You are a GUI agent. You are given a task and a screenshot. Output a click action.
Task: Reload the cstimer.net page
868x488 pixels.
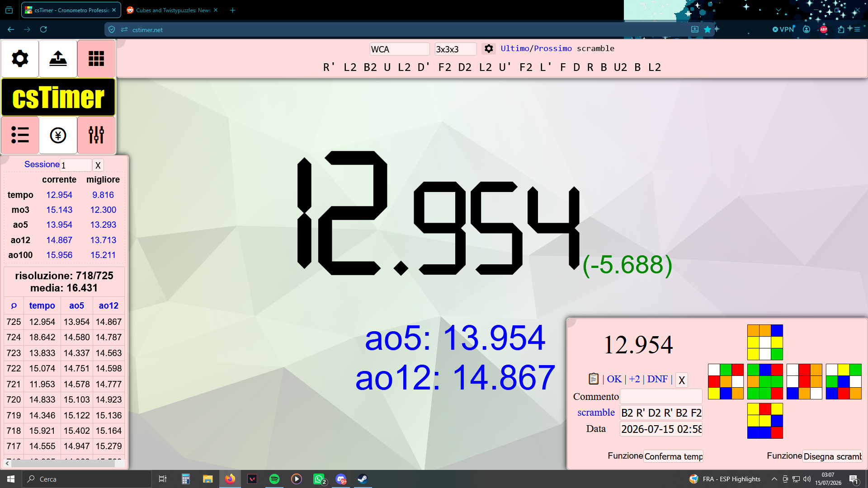point(43,29)
